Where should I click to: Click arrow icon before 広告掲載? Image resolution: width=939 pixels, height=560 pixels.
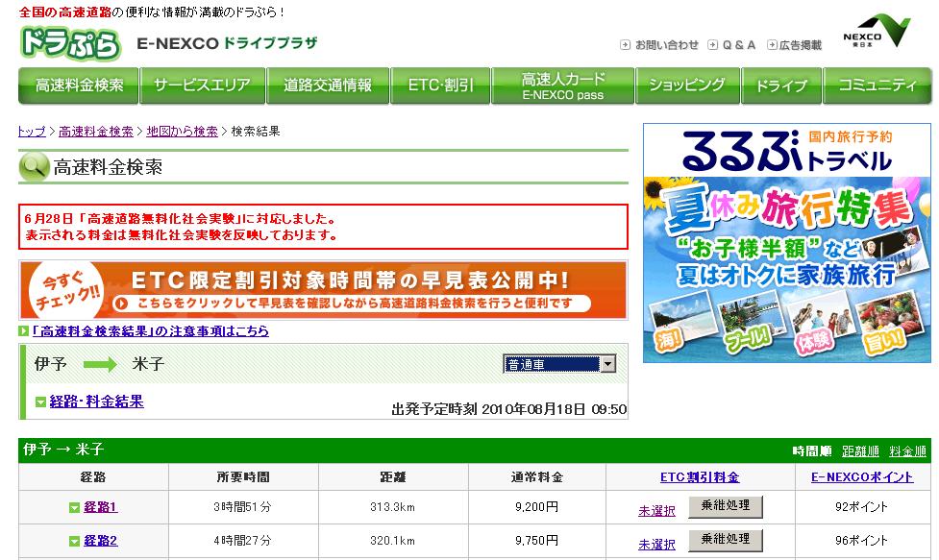[772, 45]
